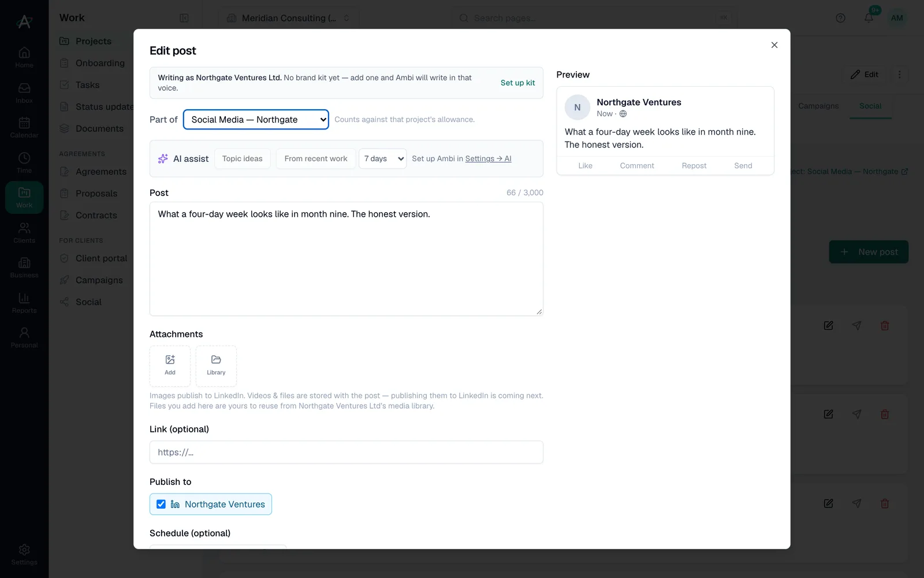Open Settings in the sidebar
The height and width of the screenshot is (578, 924).
24,554
